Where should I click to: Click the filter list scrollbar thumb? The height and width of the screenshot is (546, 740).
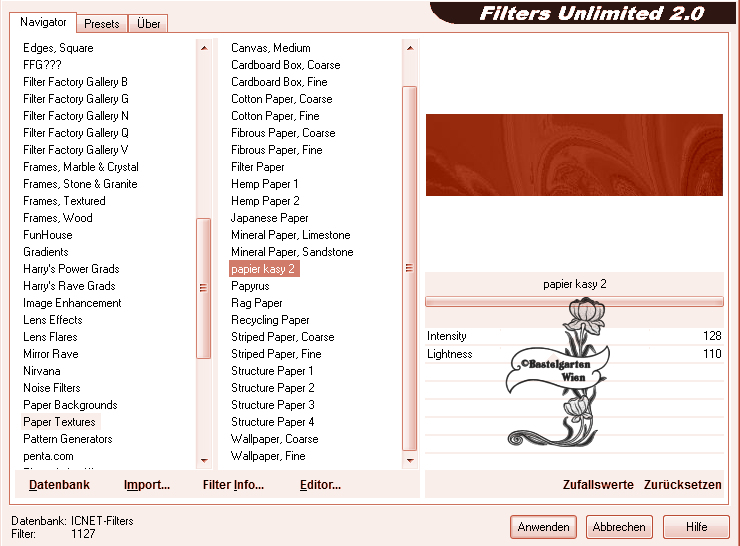tap(410, 268)
